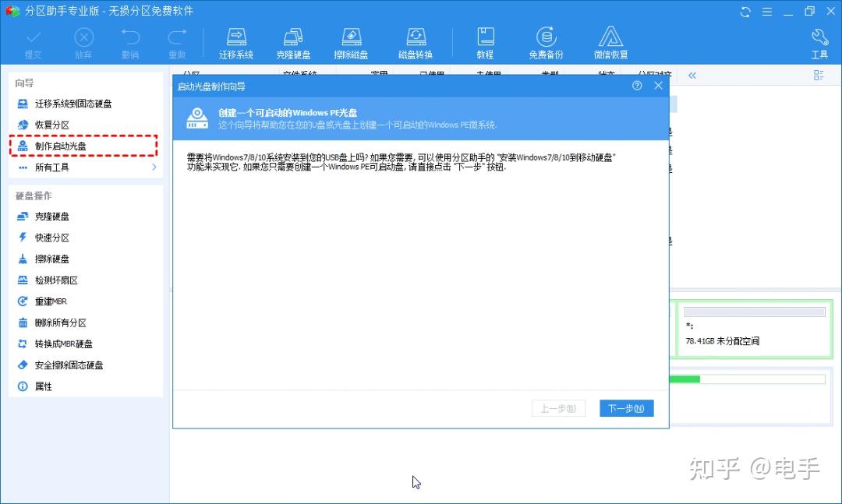Click the refresh icon in the titlebar
The width and height of the screenshot is (842, 504).
tap(745, 12)
